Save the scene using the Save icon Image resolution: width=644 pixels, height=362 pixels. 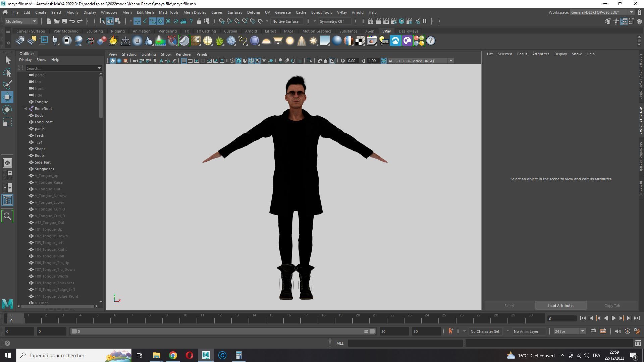point(64,21)
